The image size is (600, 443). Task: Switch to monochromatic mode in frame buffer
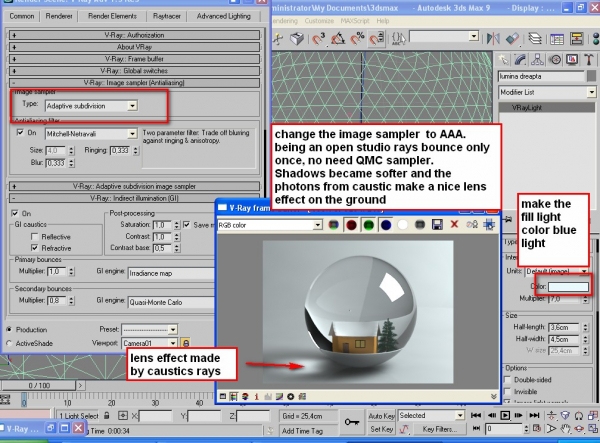420,225
